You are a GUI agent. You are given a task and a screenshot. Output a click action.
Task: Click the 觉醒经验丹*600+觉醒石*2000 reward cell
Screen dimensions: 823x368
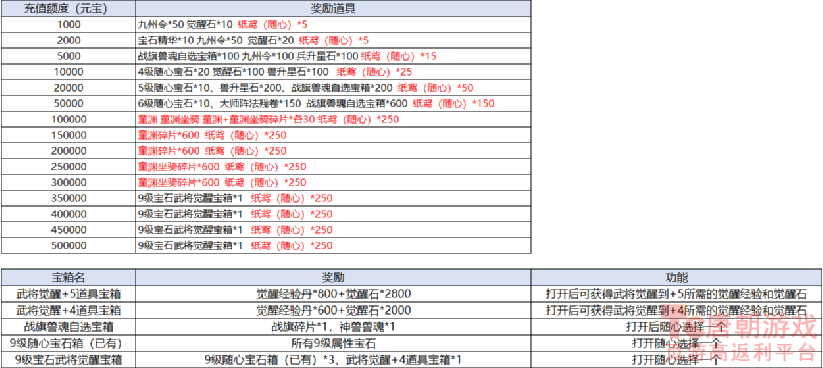333,310
